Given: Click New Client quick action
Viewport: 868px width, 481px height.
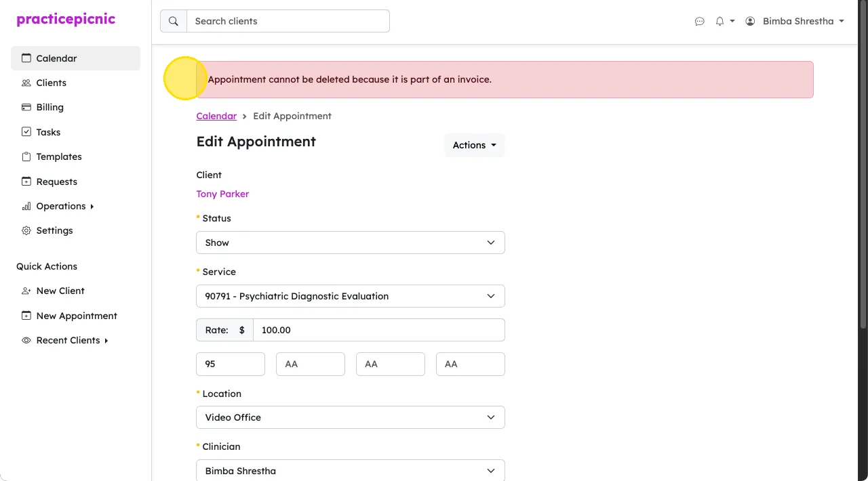Looking at the screenshot, I should point(75,291).
